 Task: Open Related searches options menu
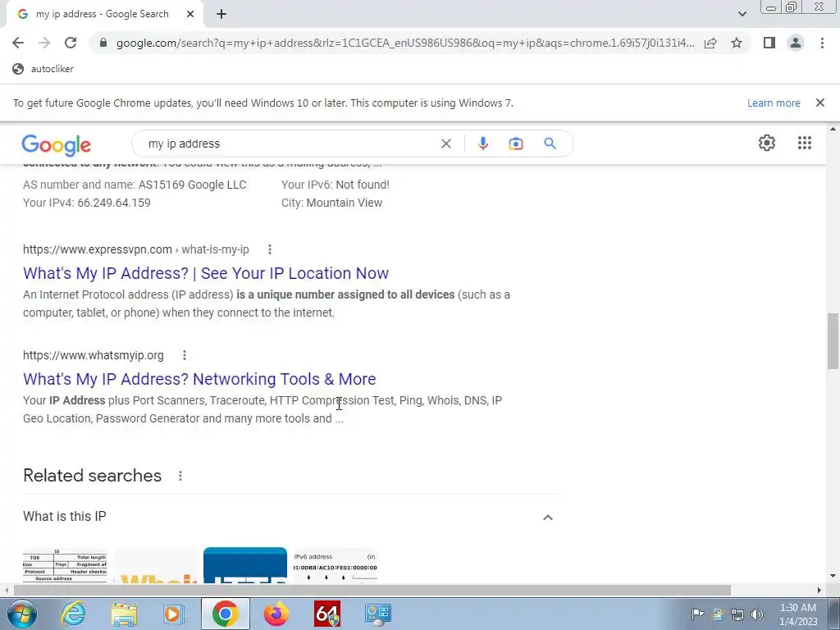point(180,476)
